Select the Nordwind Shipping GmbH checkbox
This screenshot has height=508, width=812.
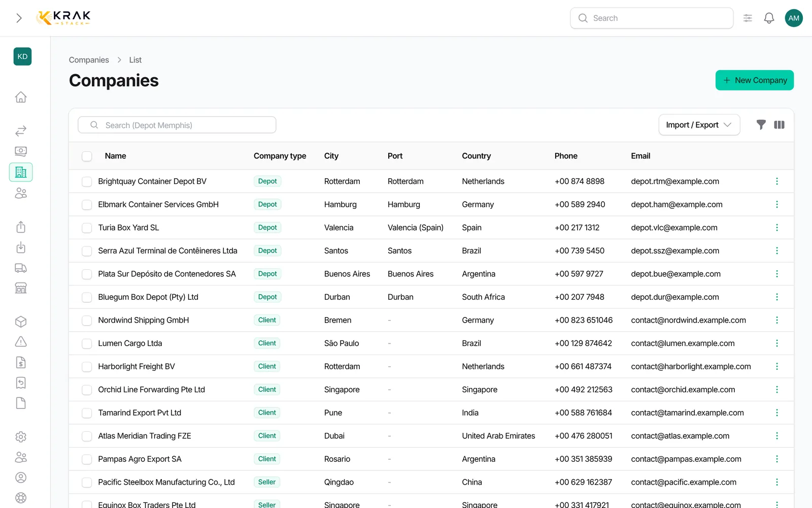87,321
